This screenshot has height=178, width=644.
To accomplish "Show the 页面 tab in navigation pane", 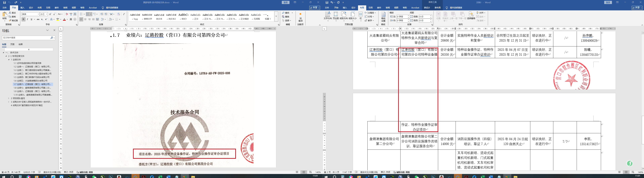I will pyautogui.click(x=12, y=44).
